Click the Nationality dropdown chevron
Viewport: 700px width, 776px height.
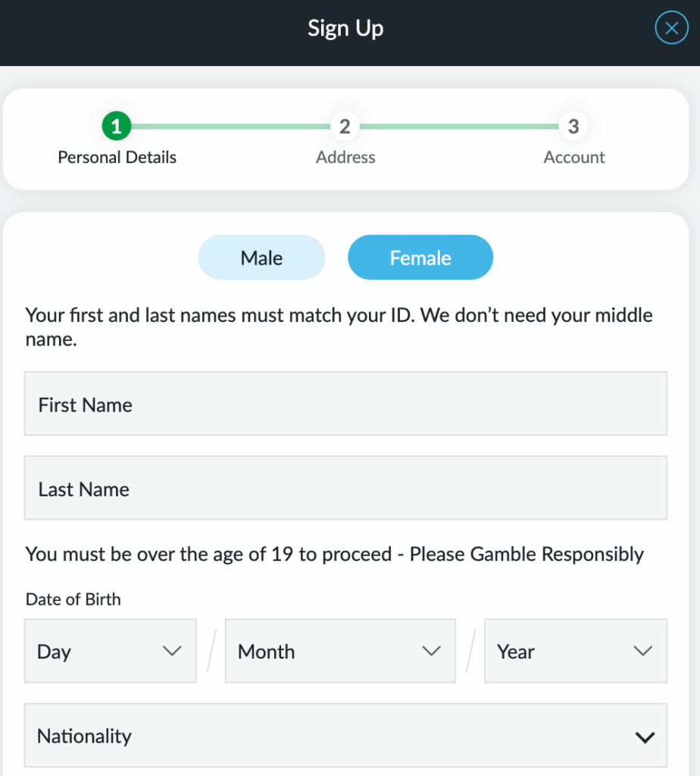645,735
